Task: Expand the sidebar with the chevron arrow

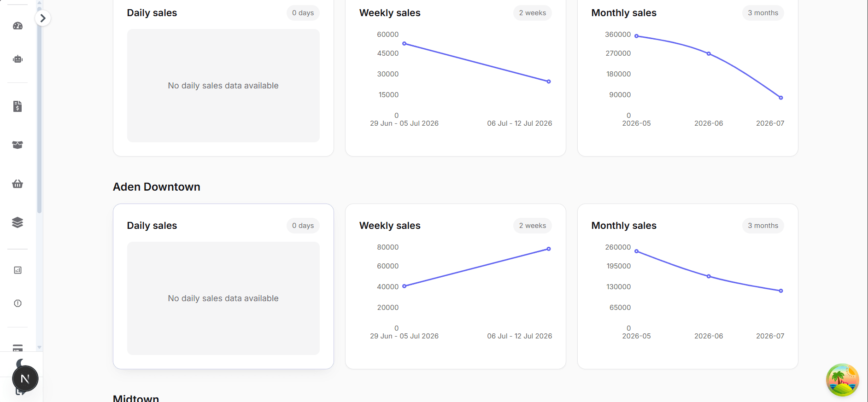Action: pyautogui.click(x=43, y=18)
